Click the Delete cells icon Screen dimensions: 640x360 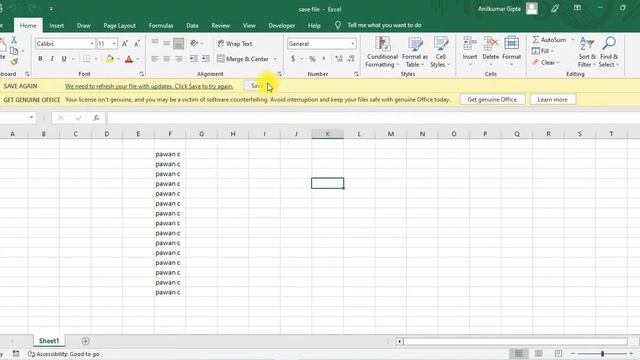pos(491,43)
